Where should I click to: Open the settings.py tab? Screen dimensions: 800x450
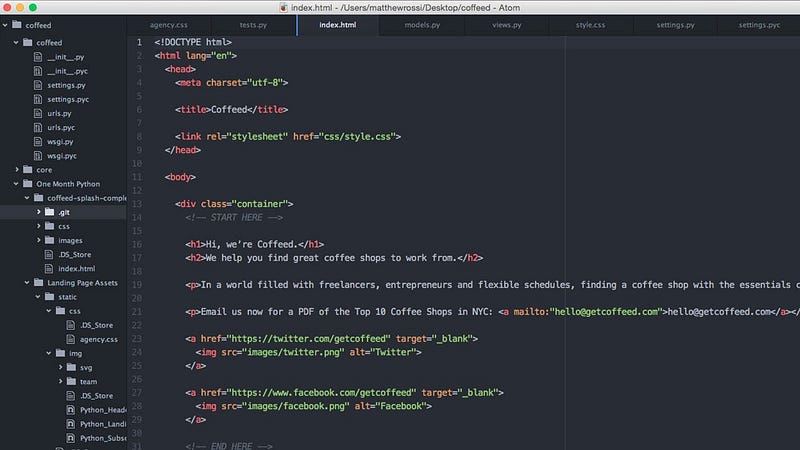point(675,24)
